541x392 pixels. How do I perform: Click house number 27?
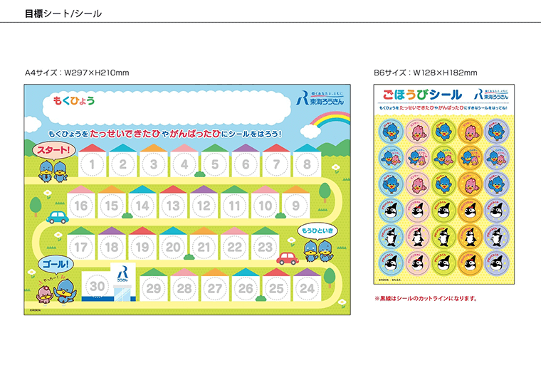pos(214,285)
